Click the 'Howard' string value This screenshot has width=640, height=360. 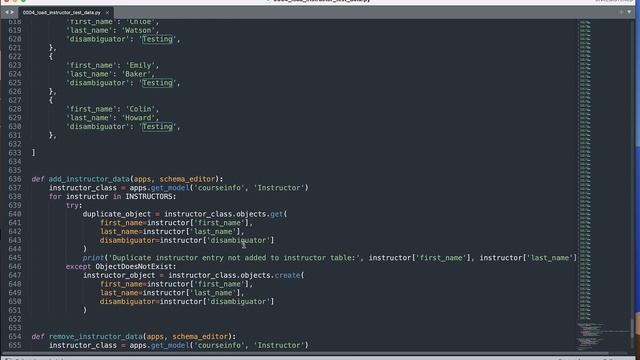pos(138,118)
